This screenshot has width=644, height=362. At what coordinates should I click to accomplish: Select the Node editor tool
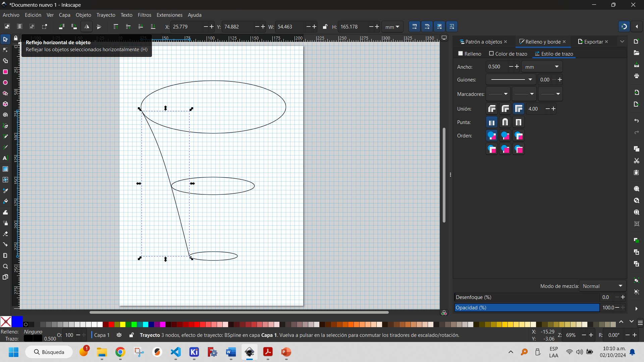pos(5,50)
